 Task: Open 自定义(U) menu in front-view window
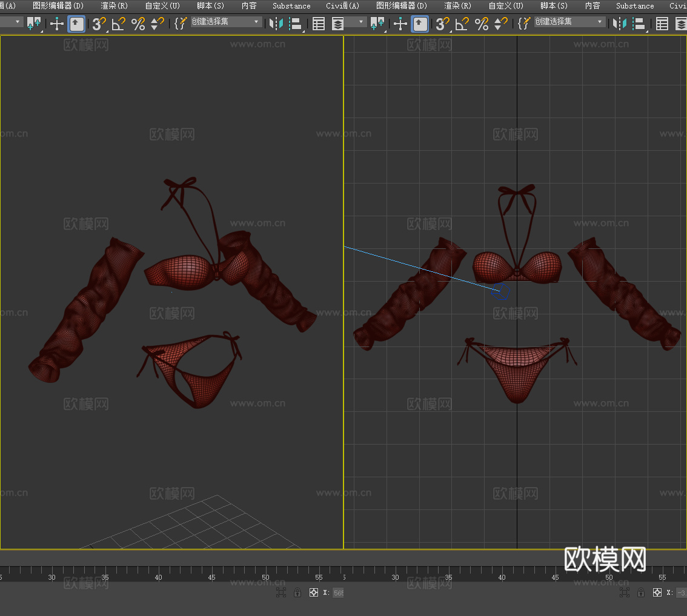coord(506,5)
